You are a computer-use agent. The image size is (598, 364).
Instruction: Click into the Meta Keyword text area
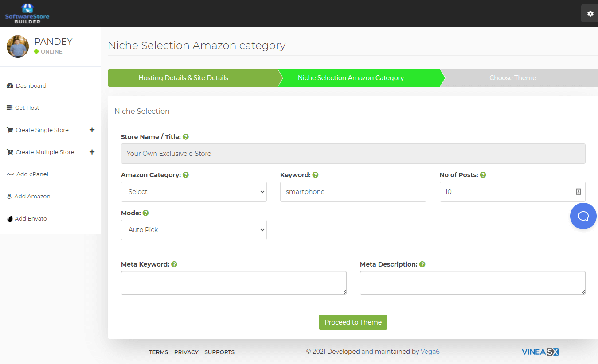tap(234, 283)
